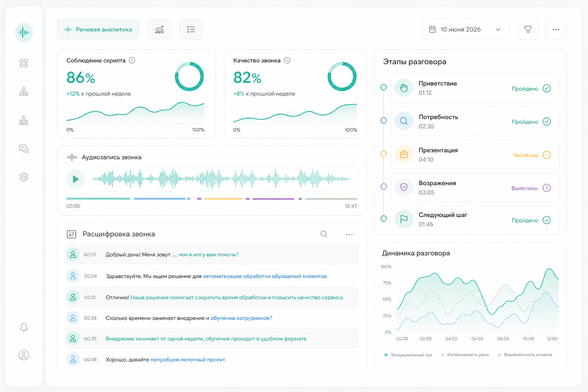588x392 pixels.
Task: Open the bar chart icon in sidebar
Action: pyautogui.click(x=24, y=121)
